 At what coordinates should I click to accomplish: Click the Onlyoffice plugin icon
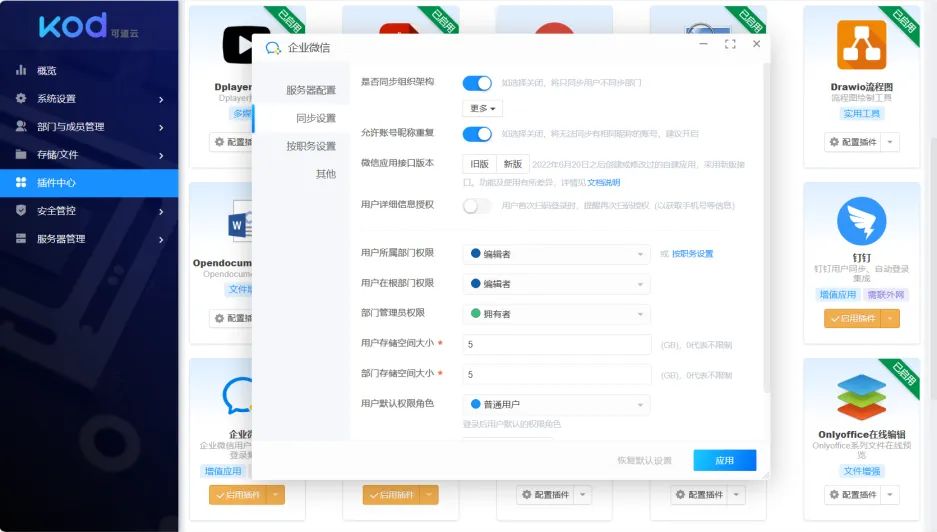click(x=861, y=397)
